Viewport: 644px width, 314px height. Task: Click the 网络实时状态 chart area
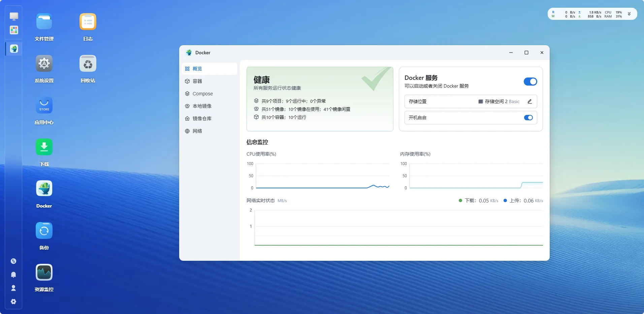[395, 227]
